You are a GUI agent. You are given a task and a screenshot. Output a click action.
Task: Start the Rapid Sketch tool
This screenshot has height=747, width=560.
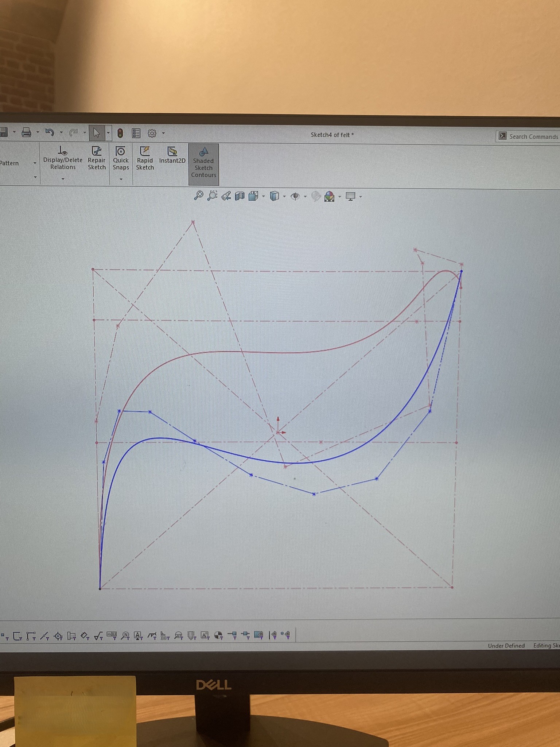[x=145, y=158]
